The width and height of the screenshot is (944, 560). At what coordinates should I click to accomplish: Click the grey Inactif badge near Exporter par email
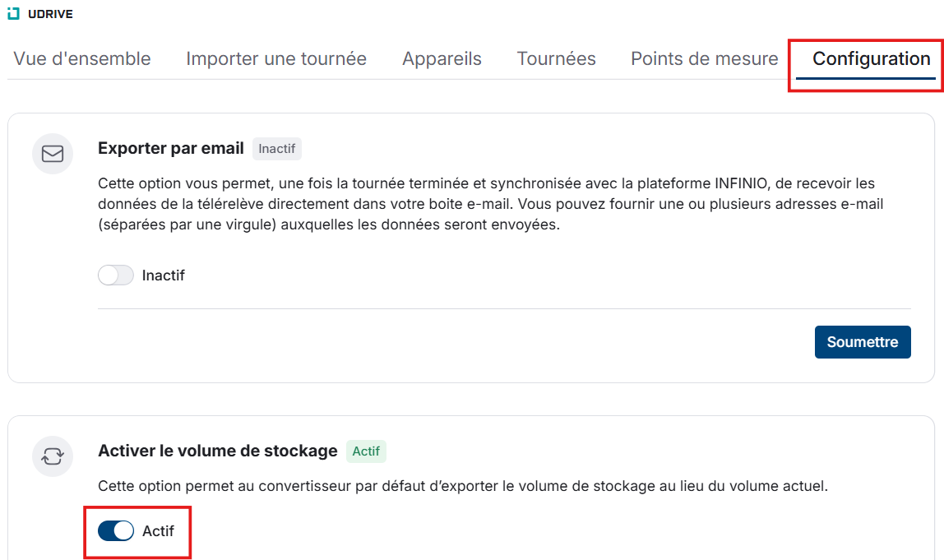(x=277, y=149)
